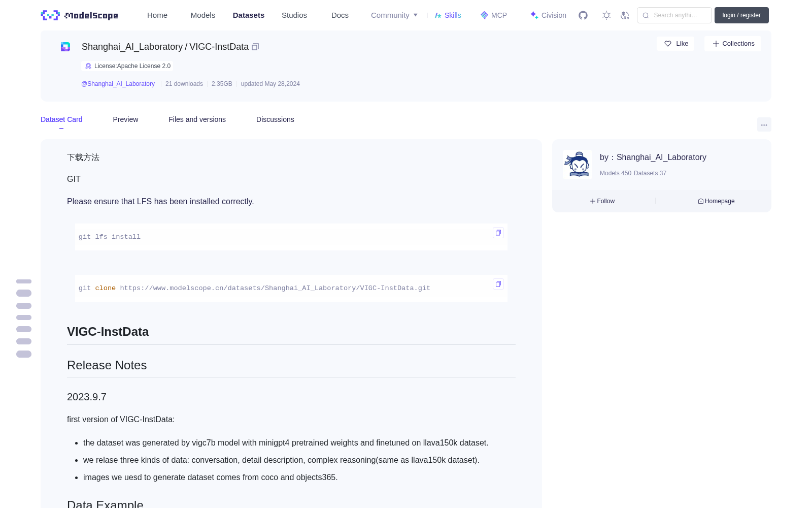The height and width of the screenshot is (508, 812).
Task: Visit the organization Homepage
Action: pyautogui.click(x=716, y=201)
